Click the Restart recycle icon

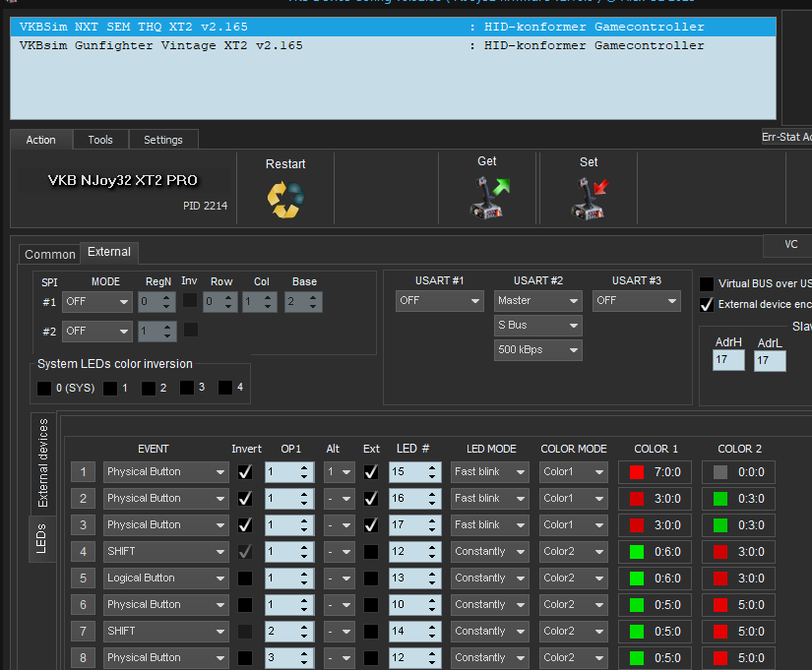(285, 200)
